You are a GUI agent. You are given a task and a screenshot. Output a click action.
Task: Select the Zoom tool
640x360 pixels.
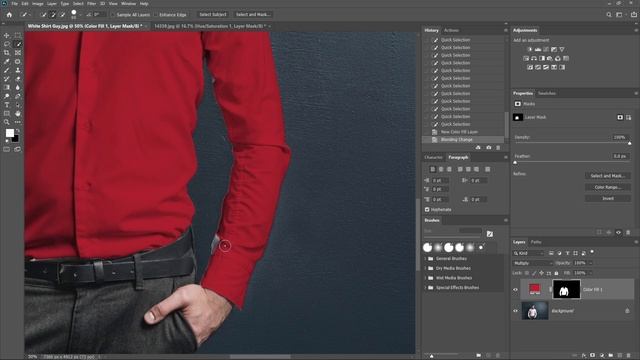pyautogui.click(x=7, y=122)
